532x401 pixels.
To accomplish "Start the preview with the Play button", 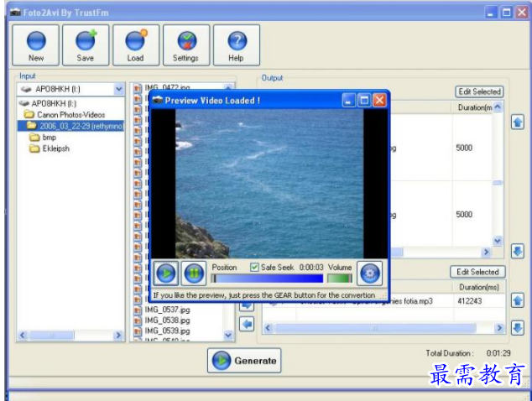I will coord(166,273).
